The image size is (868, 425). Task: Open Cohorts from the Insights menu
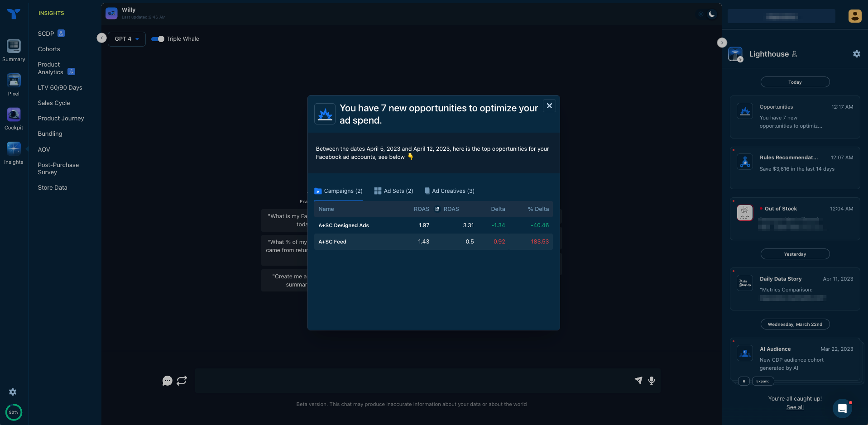[49, 49]
